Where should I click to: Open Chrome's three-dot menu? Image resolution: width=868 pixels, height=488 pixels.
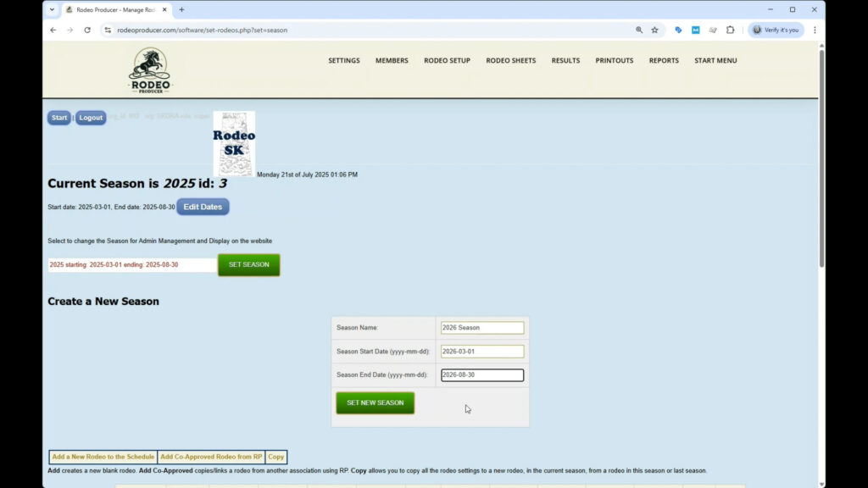point(815,30)
